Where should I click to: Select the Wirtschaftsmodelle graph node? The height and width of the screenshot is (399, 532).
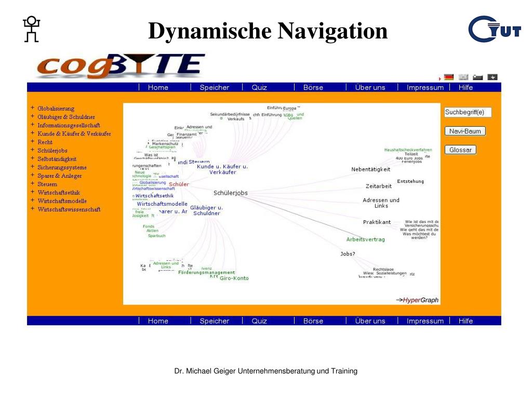click(162, 204)
